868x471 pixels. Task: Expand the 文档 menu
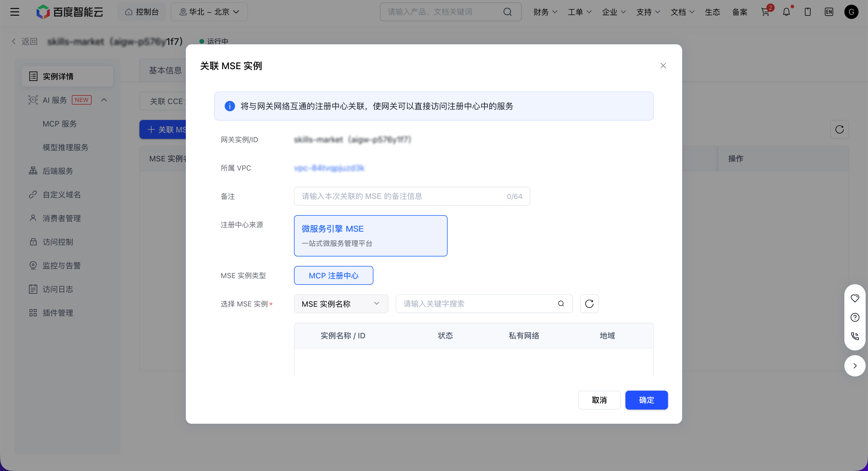pos(682,12)
